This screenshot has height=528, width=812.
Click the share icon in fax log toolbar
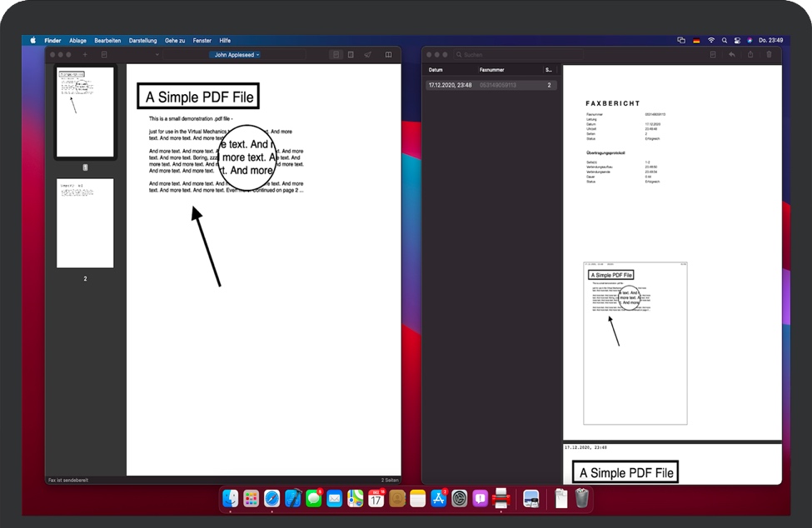pos(750,54)
